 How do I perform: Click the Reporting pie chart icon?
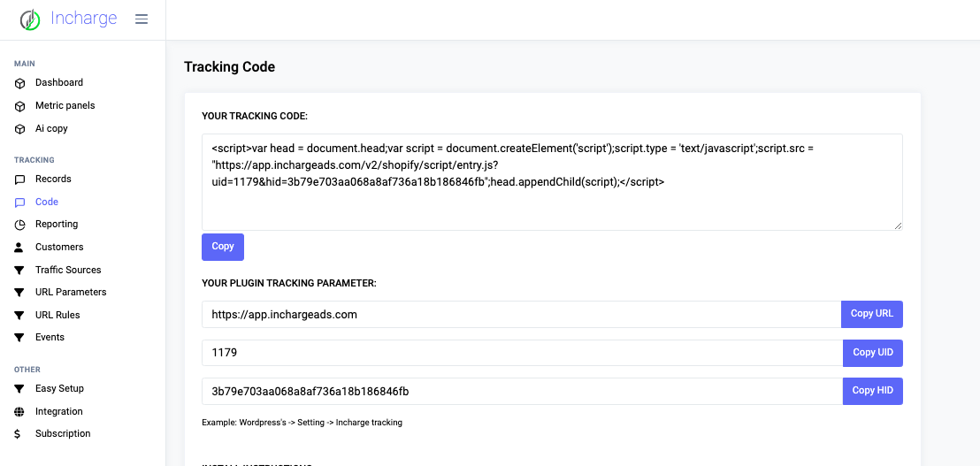coord(20,225)
